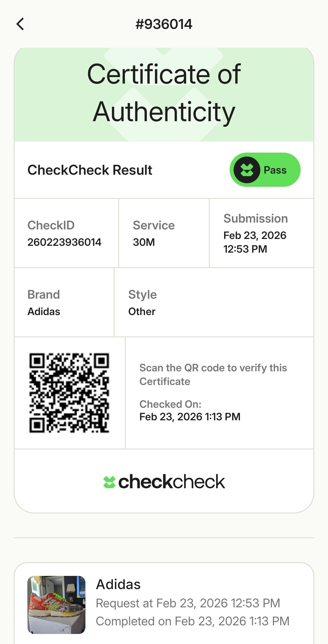Viewport: 328px width, 644px height.
Task: Tap the checkcheck wordmark text
Action: [x=172, y=482]
